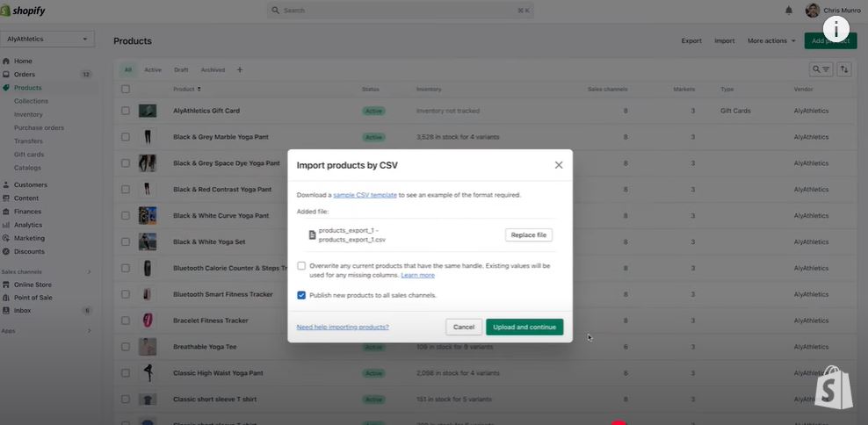Image resolution: width=868 pixels, height=425 pixels.
Task: Click the Orders icon in sidebar
Action: pyautogui.click(x=6, y=74)
